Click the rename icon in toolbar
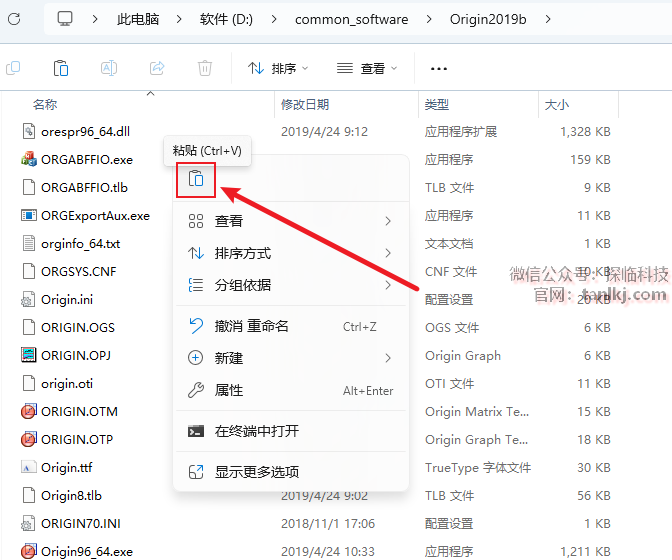 click(109, 68)
